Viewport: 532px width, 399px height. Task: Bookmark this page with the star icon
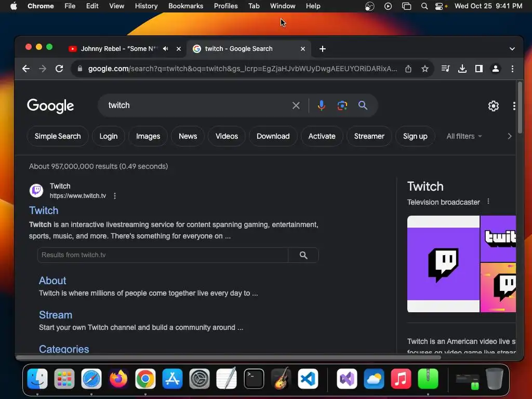[425, 69]
